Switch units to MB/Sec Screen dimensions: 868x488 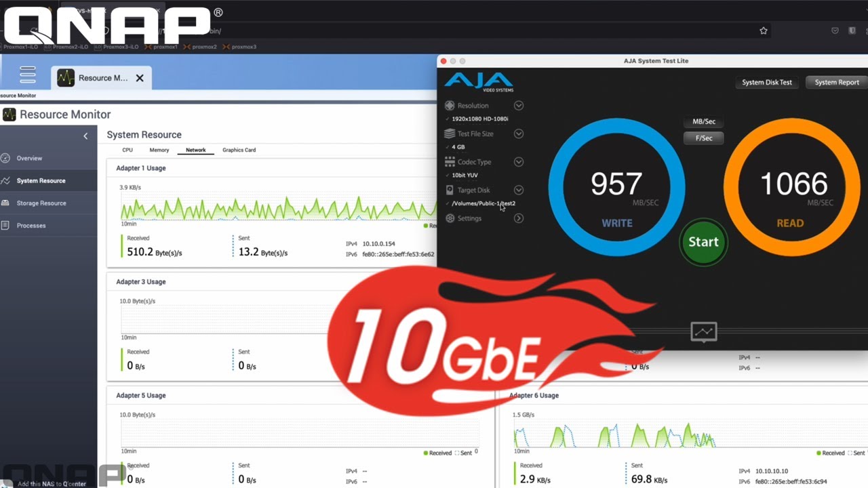704,122
